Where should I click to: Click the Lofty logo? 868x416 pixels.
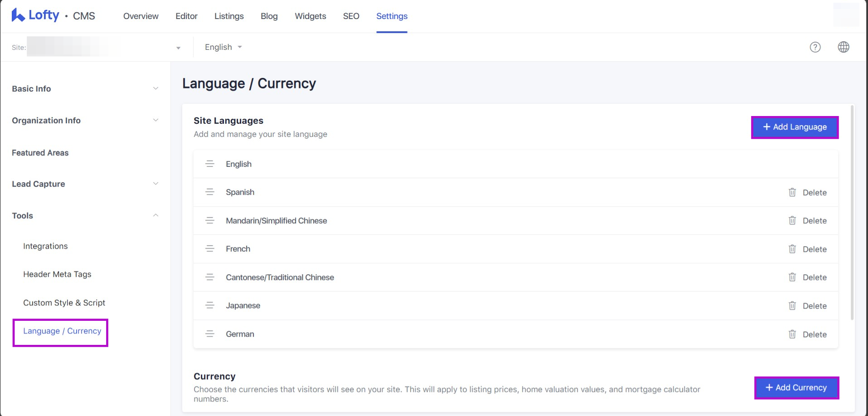click(35, 15)
